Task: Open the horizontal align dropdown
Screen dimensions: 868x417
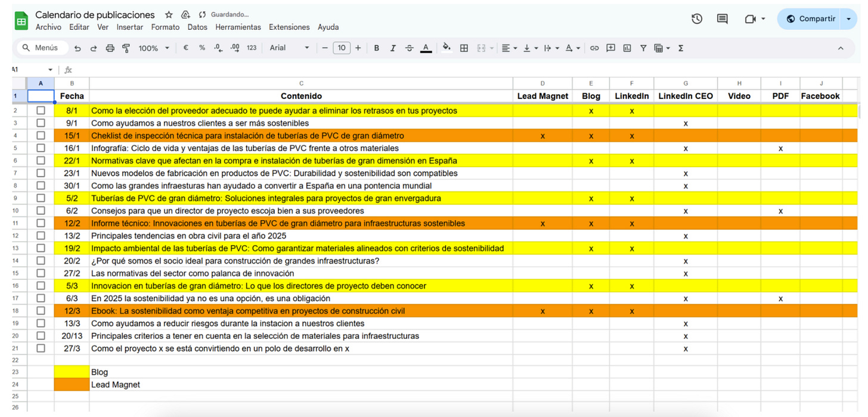Action: (509, 48)
